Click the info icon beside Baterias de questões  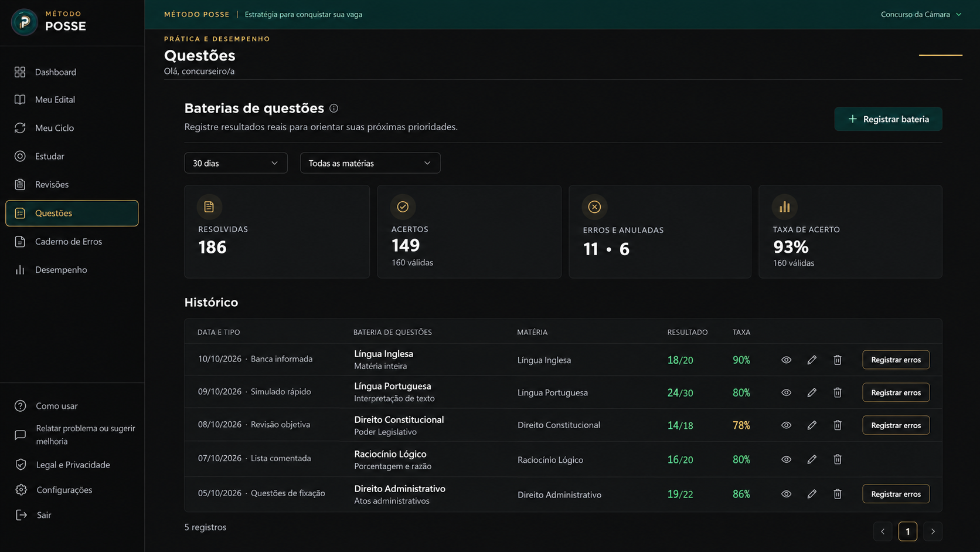pos(334,108)
